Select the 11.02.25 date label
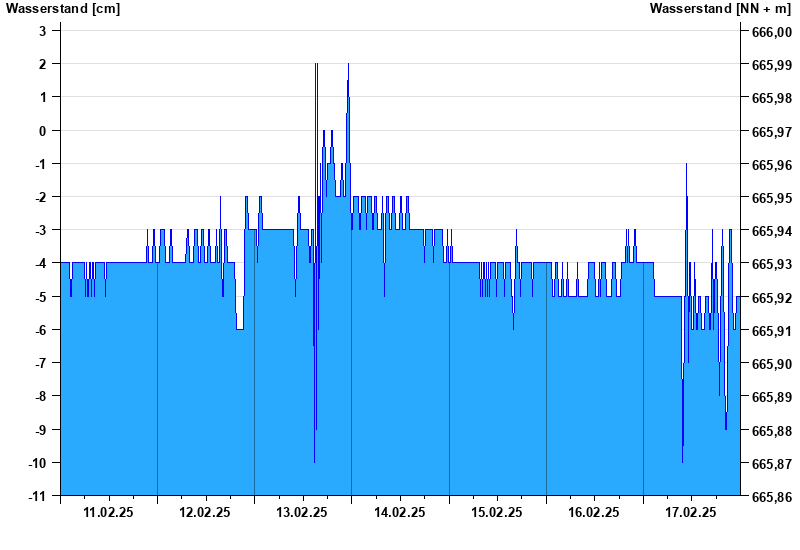Screen dimensions: 800x550 click(109, 512)
